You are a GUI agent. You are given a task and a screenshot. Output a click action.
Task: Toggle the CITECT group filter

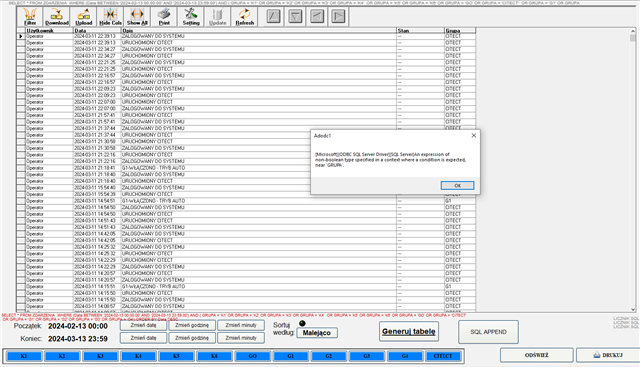[x=442, y=356]
